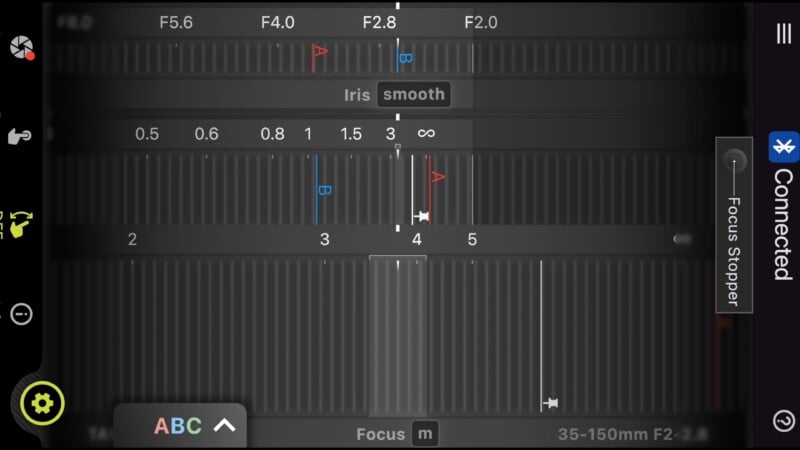Toggle the Iris smooth mode
The width and height of the screenshot is (800, 450).
click(x=413, y=95)
